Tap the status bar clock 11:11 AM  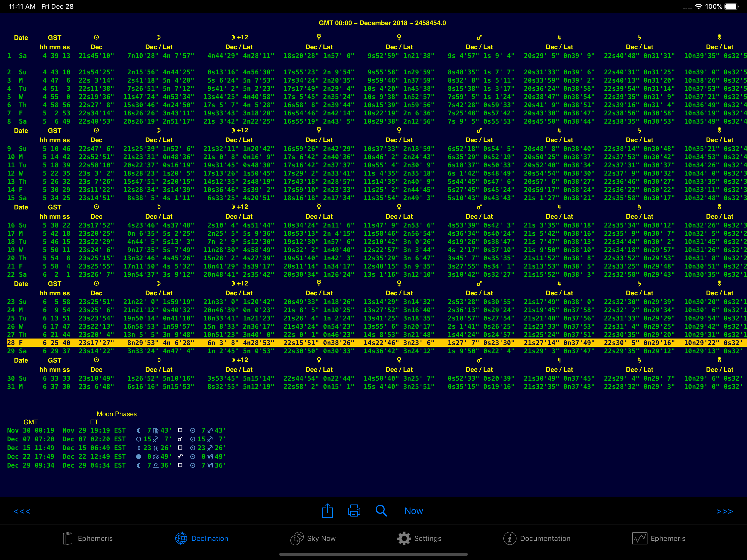coord(22,6)
